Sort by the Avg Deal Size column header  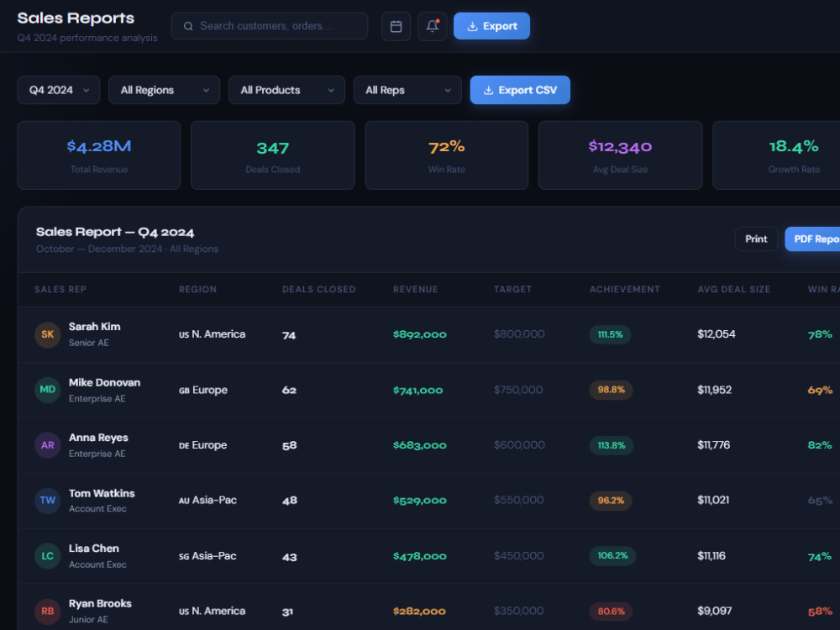[734, 289]
